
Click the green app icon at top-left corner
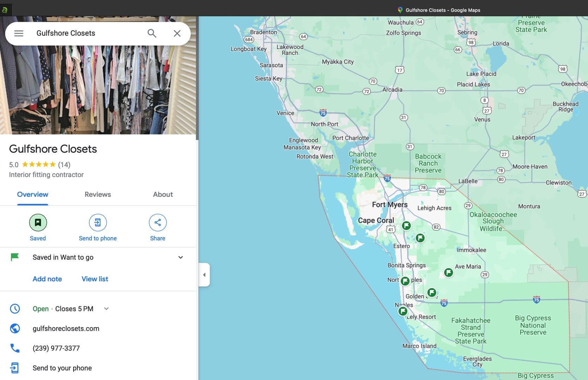[5, 10]
